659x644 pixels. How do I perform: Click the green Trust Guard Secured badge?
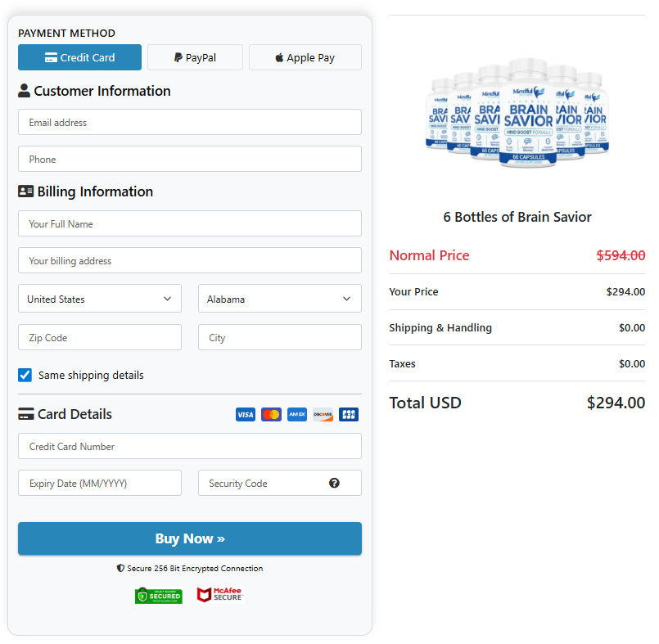click(x=159, y=595)
